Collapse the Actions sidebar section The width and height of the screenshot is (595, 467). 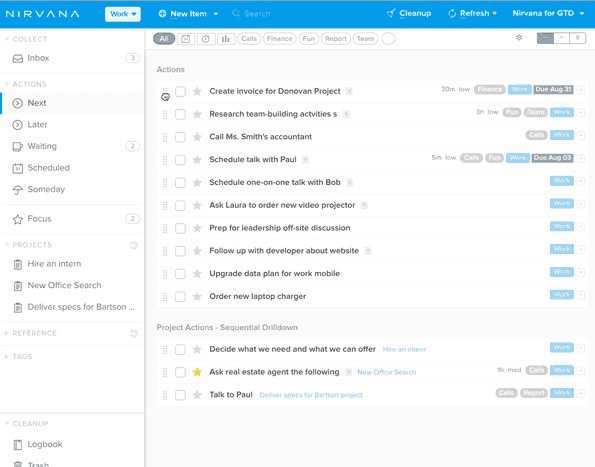pyautogui.click(x=7, y=84)
